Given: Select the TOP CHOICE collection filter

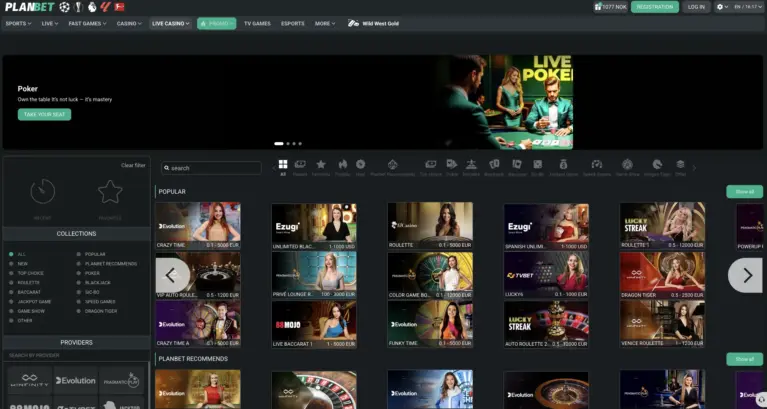Looking at the screenshot, I should pyautogui.click(x=26, y=273).
